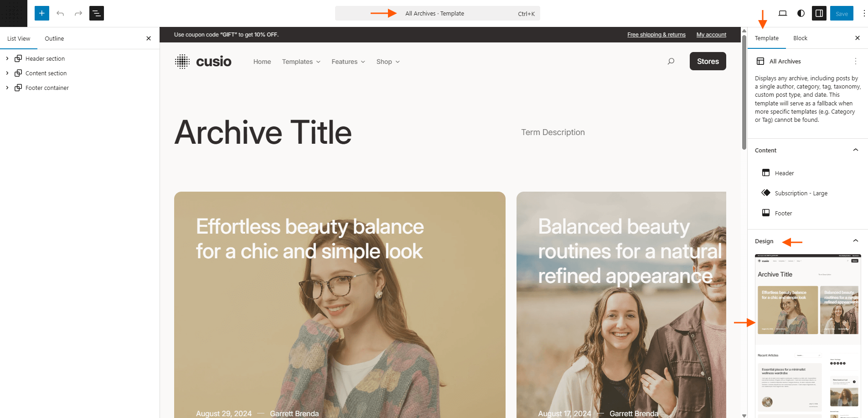Click the redo arrow icon

pos(78,13)
